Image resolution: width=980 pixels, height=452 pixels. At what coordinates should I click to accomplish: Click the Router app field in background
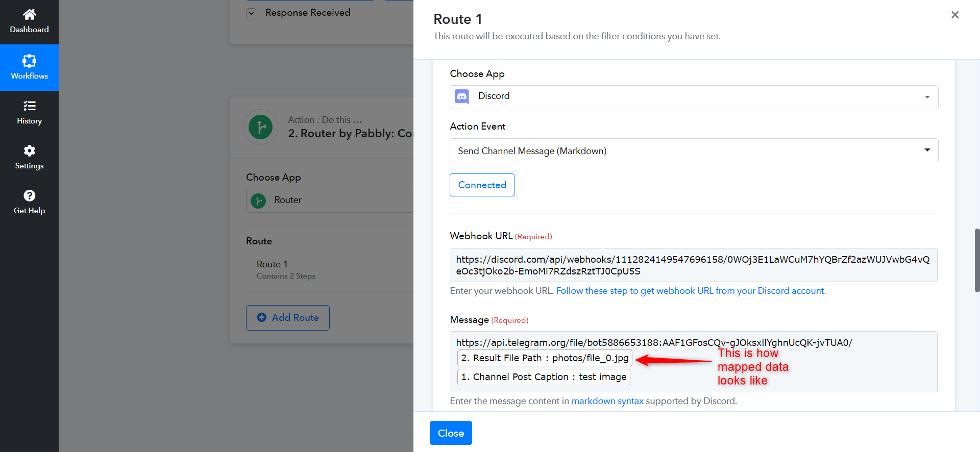pyautogui.click(x=330, y=200)
